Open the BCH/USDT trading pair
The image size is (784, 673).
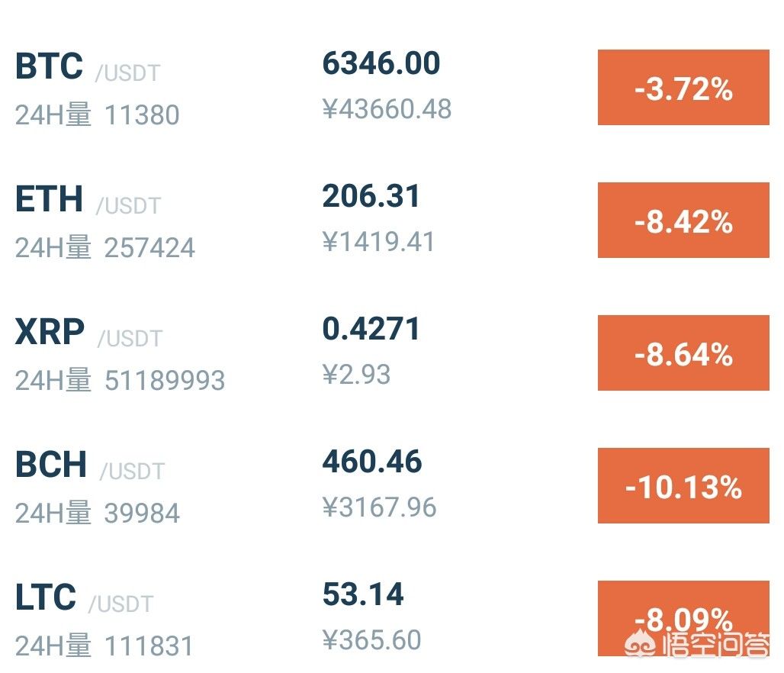[x=50, y=465]
